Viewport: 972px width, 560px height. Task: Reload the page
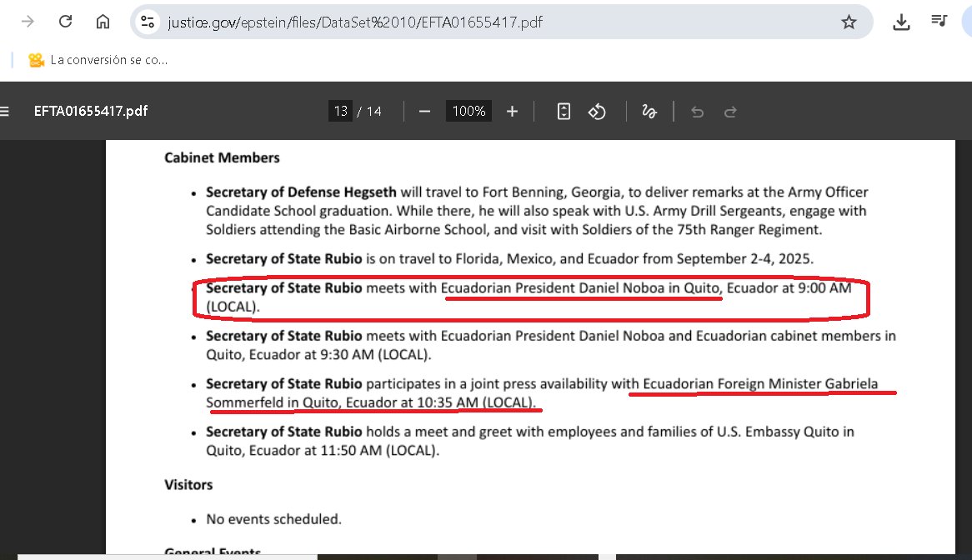coord(65,22)
